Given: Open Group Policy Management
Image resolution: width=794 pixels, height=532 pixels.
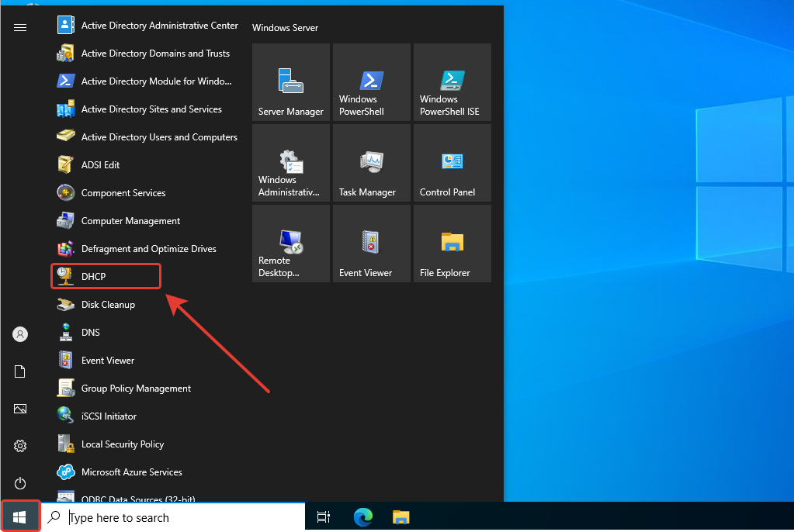Looking at the screenshot, I should pos(136,389).
